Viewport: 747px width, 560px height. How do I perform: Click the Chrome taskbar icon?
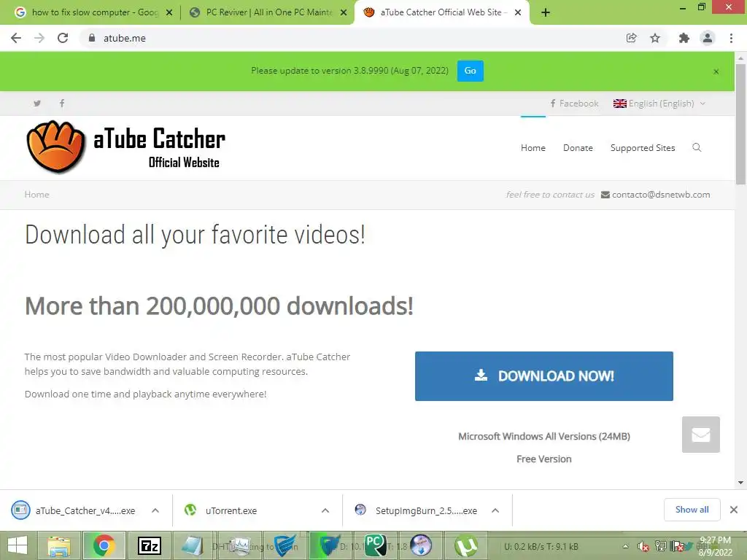pyautogui.click(x=104, y=545)
